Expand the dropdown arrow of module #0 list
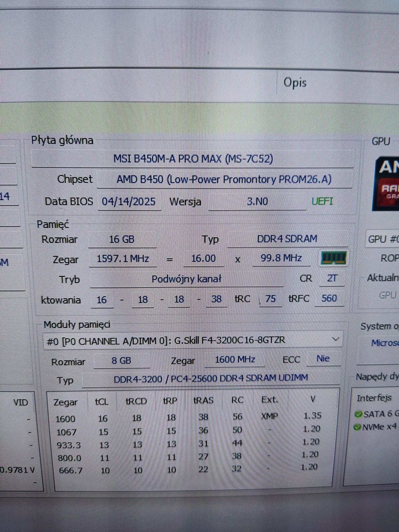The image size is (399, 532). 335,339
